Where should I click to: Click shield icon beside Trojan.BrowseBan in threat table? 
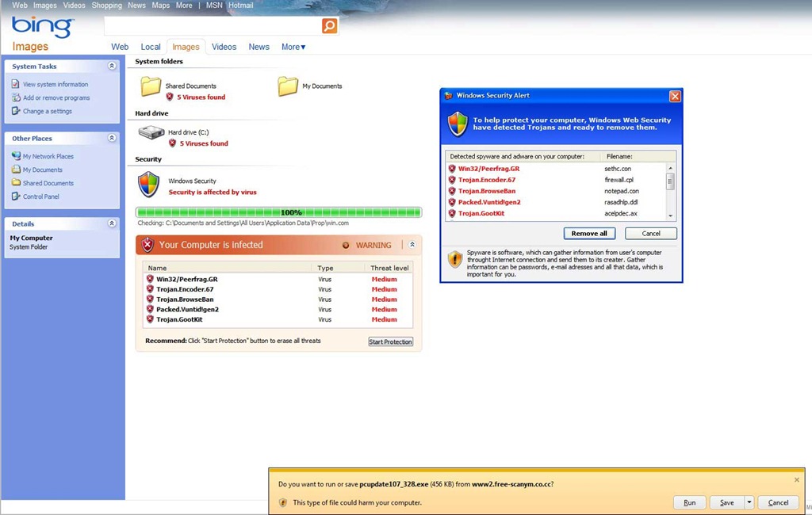150,299
